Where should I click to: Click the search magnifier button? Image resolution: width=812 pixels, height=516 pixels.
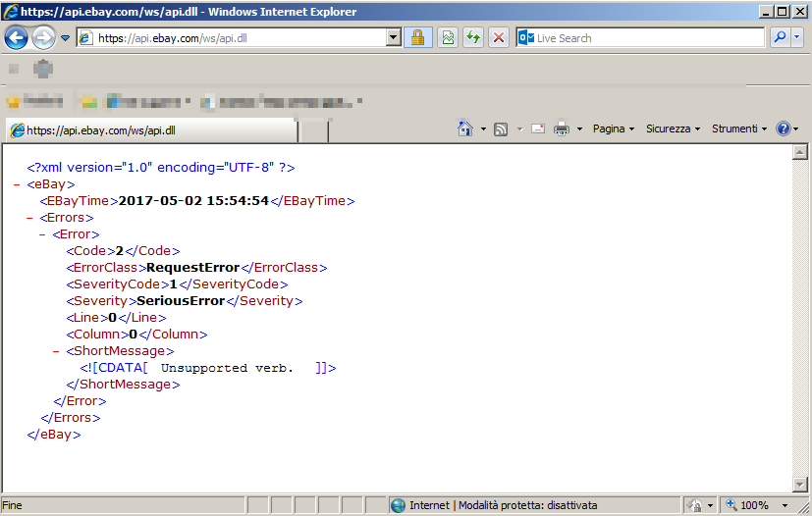click(x=780, y=38)
